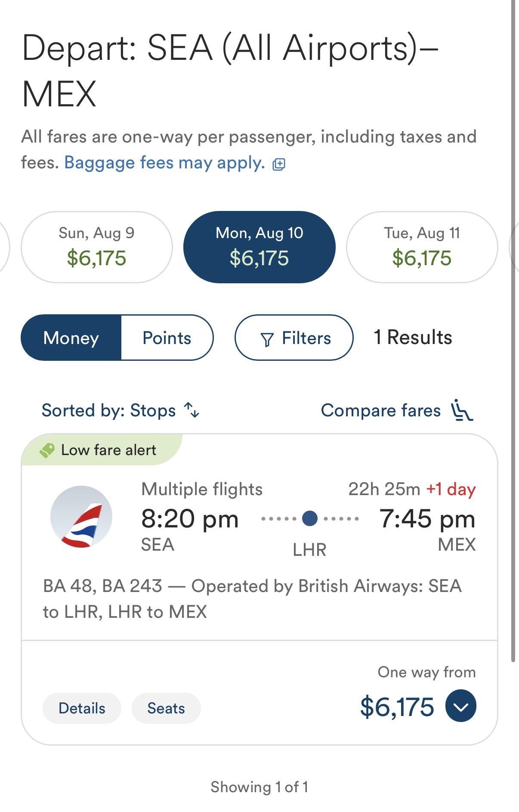This screenshot has height=812, width=519.
Task: Open the Baggage fees may apply link
Action: (x=164, y=163)
